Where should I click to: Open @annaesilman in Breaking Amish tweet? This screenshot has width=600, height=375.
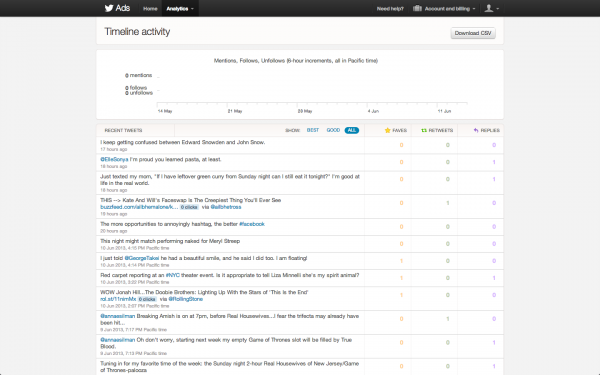(x=117, y=316)
